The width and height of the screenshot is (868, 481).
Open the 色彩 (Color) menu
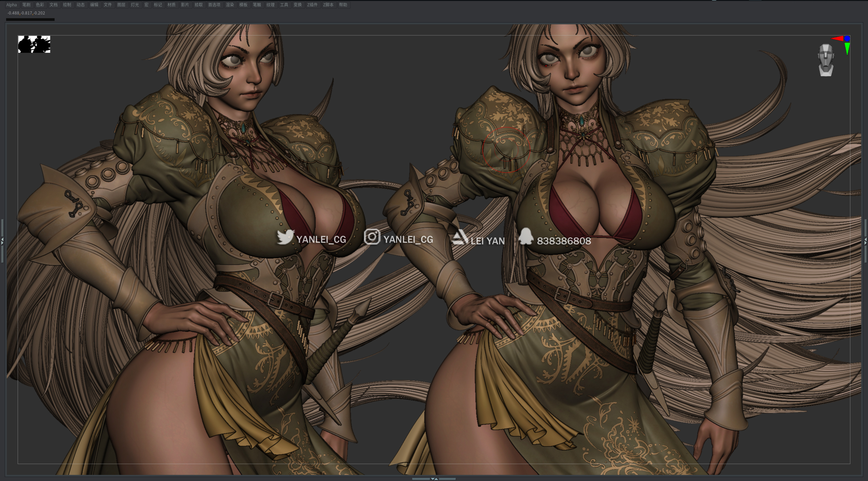coord(40,5)
